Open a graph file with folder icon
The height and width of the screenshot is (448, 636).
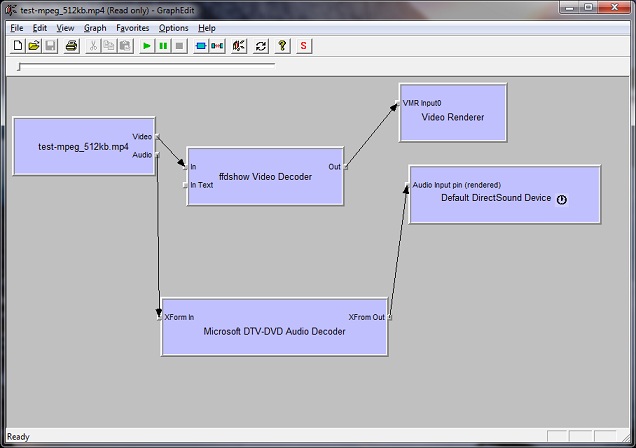point(34,46)
